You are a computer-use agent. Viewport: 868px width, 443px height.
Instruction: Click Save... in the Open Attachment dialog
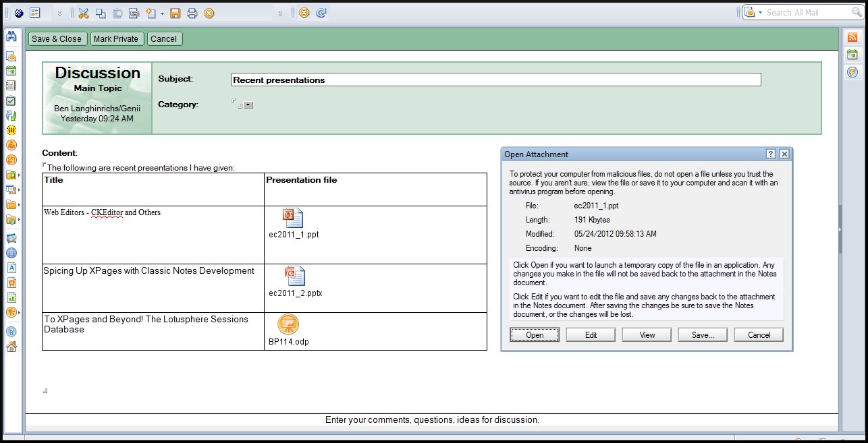[x=703, y=335]
